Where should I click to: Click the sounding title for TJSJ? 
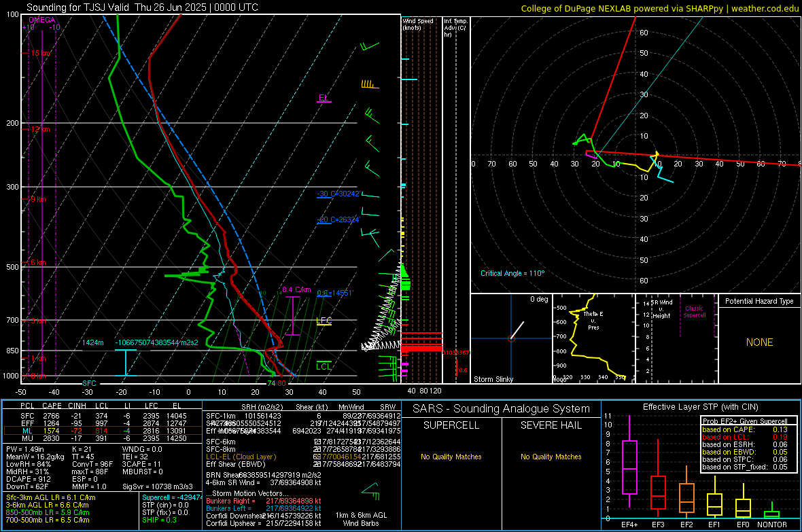coord(142,7)
